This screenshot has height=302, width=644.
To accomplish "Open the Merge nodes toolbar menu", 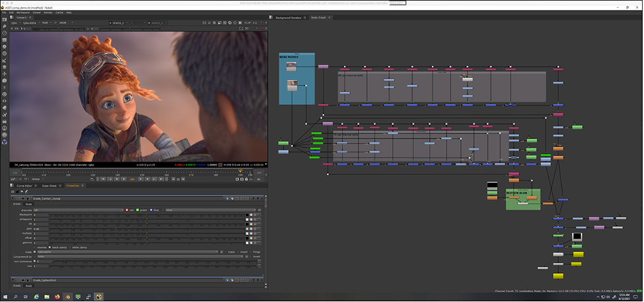I will (5, 67).
